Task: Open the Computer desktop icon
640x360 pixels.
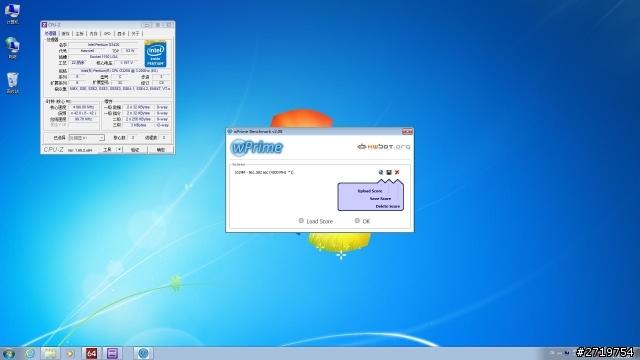Action: coord(12,13)
